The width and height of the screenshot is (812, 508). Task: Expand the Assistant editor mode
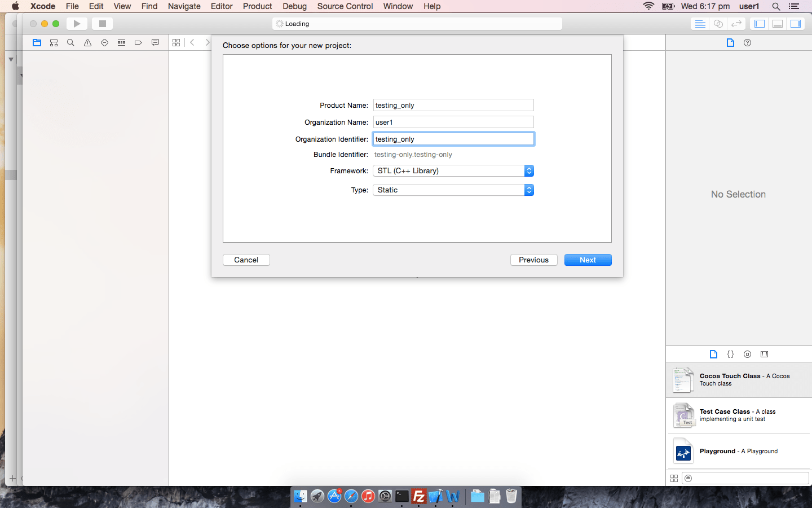coord(718,23)
